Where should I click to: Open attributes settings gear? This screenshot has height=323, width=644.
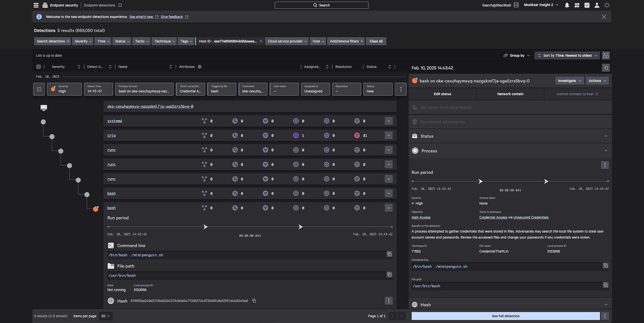199,67
